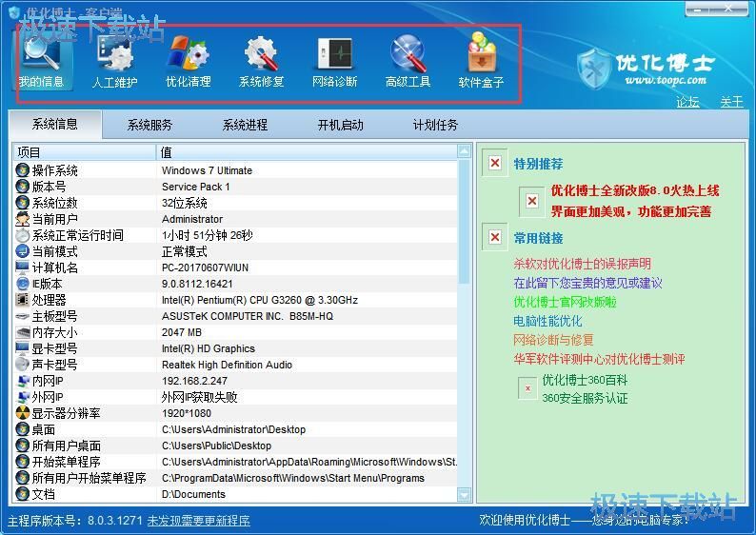Click the icon beside 文档 row
Viewport: 756px width, 535px height.
(x=22, y=494)
